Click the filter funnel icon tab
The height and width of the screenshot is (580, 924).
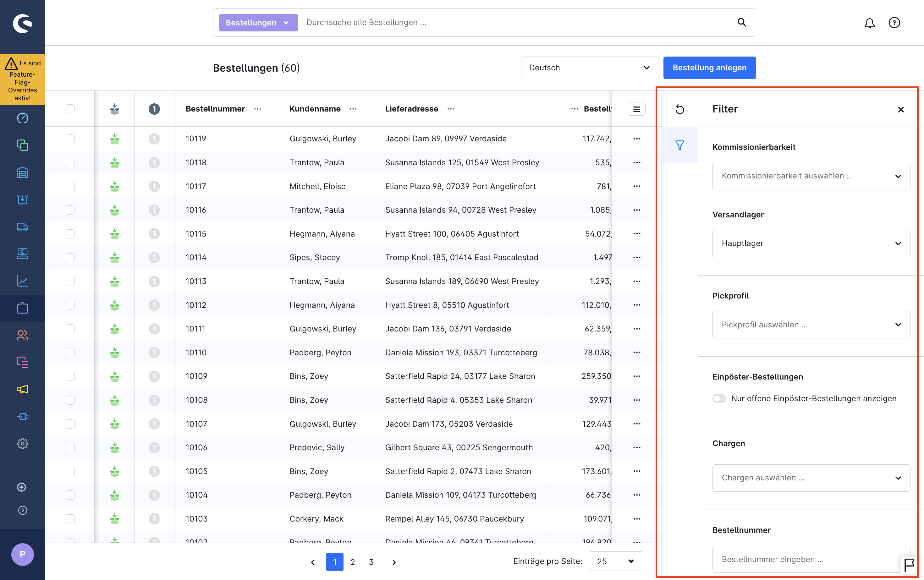coord(679,145)
